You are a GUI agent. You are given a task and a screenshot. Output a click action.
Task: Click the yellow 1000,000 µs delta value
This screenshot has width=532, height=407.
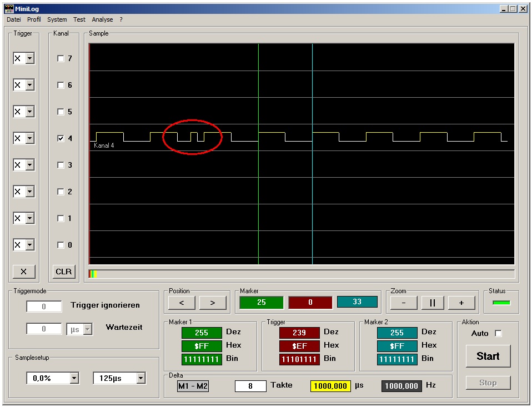point(330,386)
